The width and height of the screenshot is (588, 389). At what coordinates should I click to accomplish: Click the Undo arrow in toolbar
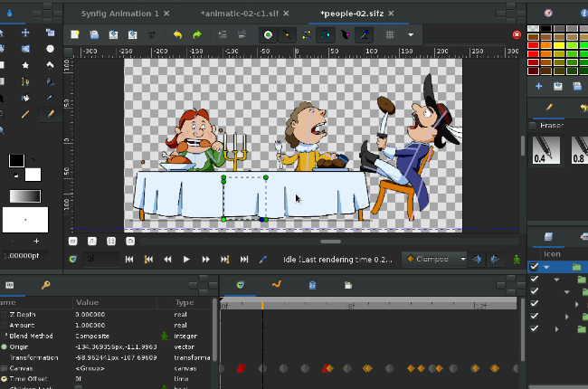tap(177, 34)
